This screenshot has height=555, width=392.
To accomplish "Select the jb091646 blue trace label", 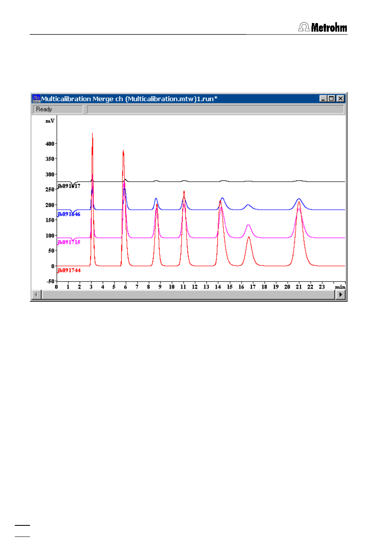I will [x=69, y=214].
